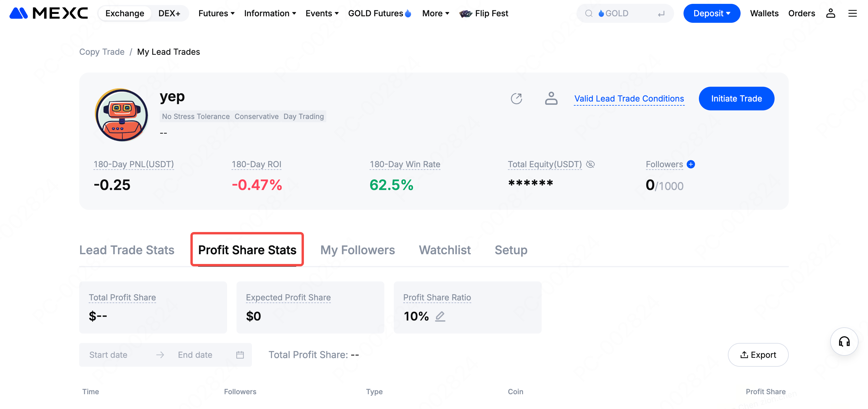The image size is (868, 409).
Task: Switch to the My Followers tab
Action: (x=357, y=250)
